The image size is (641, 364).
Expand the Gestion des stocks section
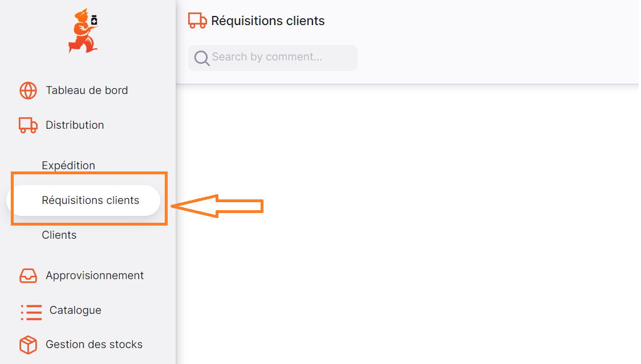[x=94, y=345]
